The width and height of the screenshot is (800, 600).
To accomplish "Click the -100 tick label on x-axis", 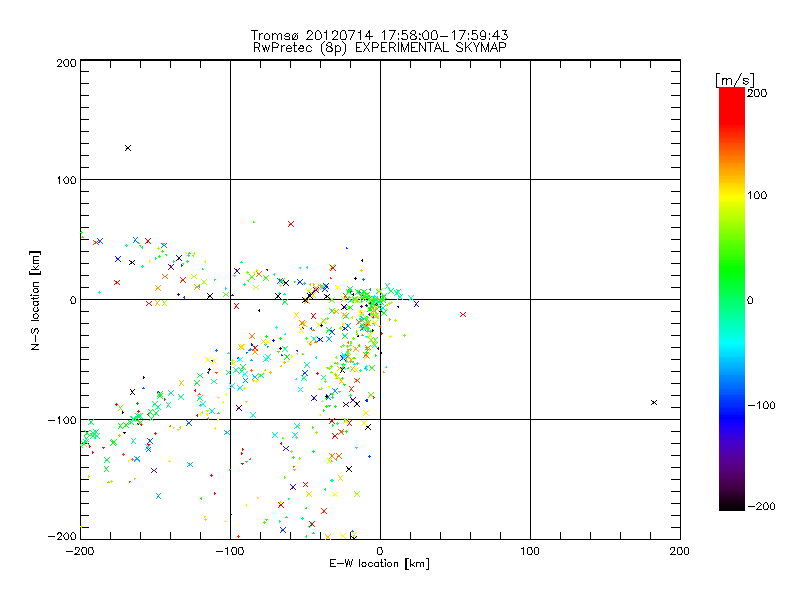I will click(230, 551).
